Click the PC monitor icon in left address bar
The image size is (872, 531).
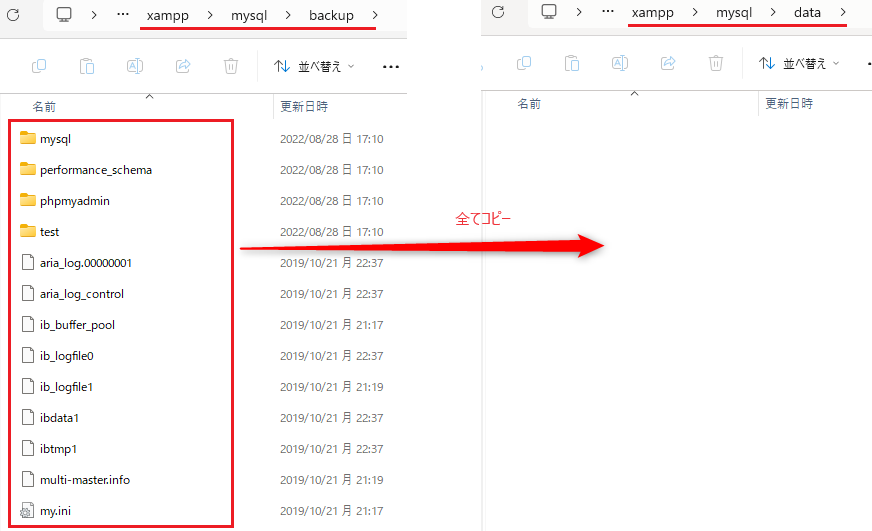click(64, 15)
